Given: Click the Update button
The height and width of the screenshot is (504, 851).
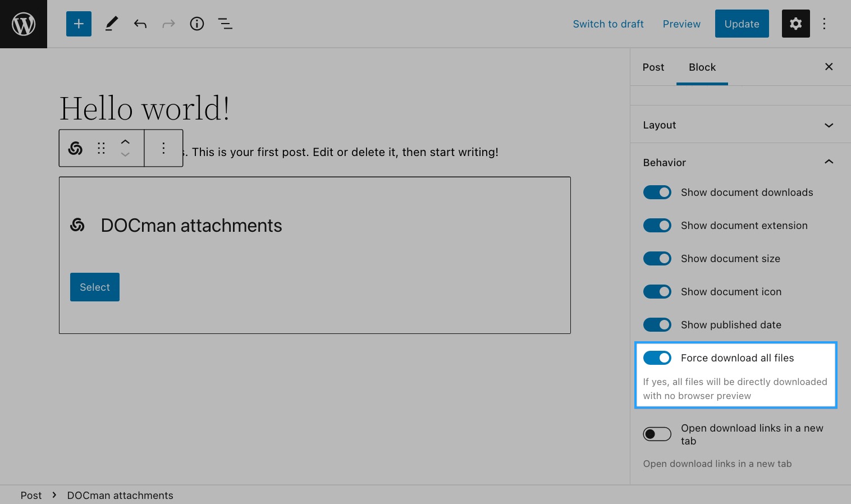Looking at the screenshot, I should pos(742,24).
